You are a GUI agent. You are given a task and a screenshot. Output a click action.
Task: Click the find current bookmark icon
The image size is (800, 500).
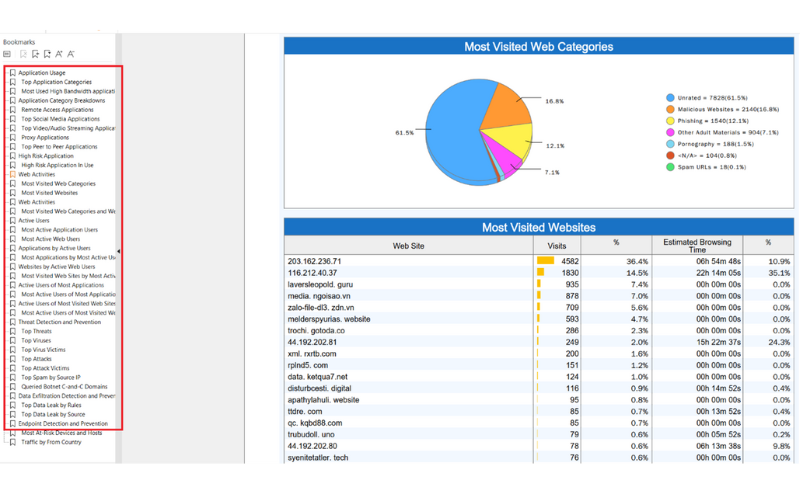[47, 54]
